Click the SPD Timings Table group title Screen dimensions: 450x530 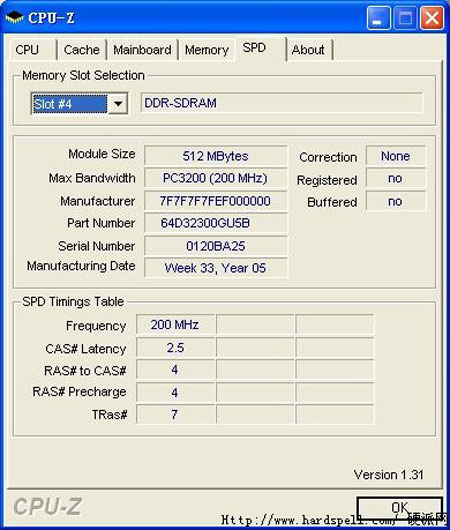[x=73, y=302]
